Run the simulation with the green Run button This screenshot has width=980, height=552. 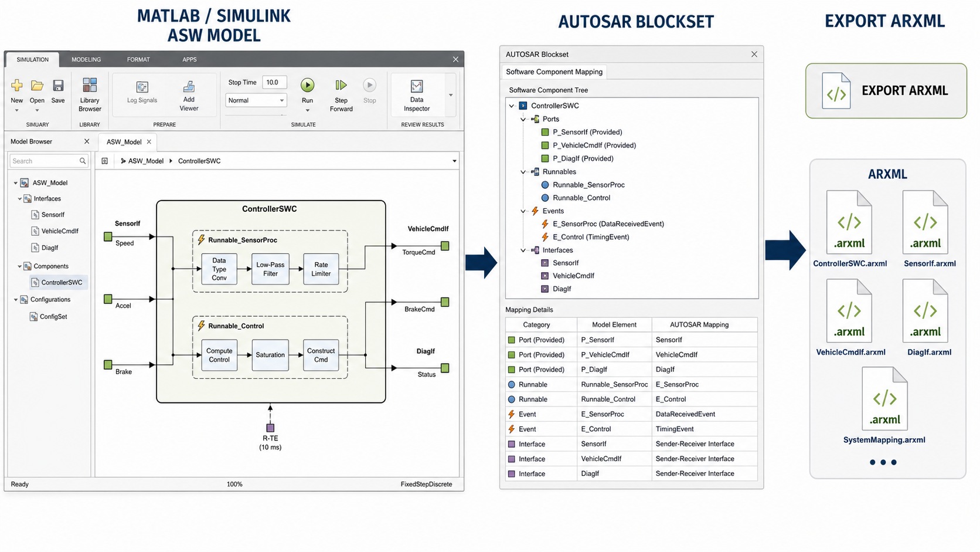coord(307,85)
